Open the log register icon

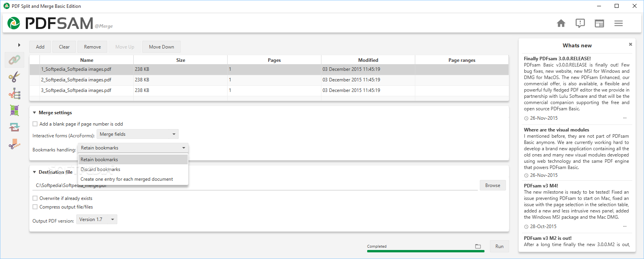[x=599, y=23]
